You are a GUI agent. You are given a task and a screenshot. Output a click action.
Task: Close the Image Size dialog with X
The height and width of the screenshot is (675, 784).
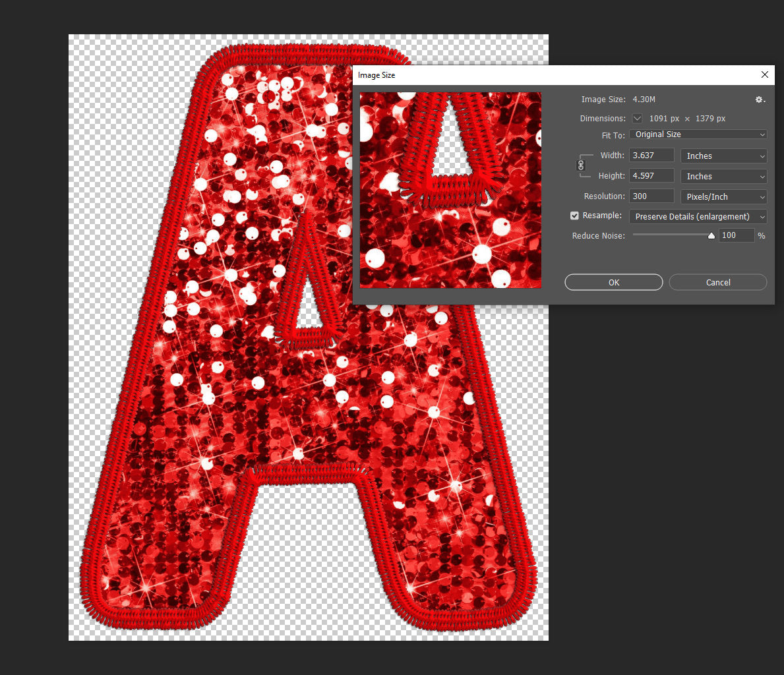tap(764, 74)
